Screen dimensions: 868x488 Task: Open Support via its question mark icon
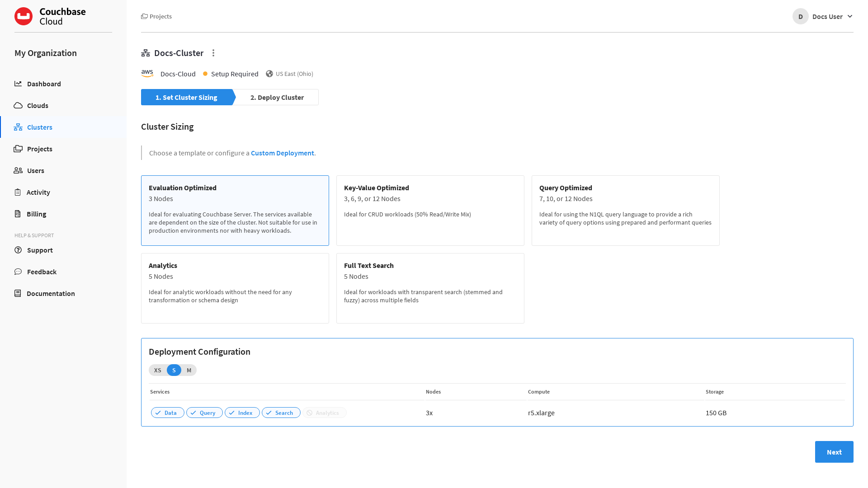[18, 250]
